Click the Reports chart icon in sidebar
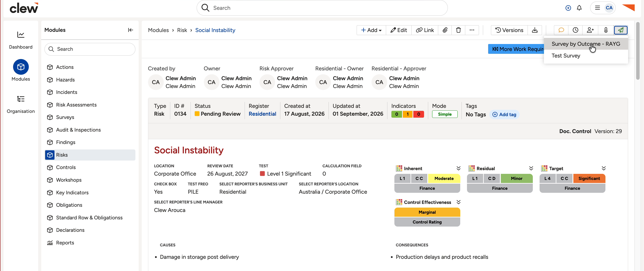The width and height of the screenshot is (644, 271). click(50, 242)
